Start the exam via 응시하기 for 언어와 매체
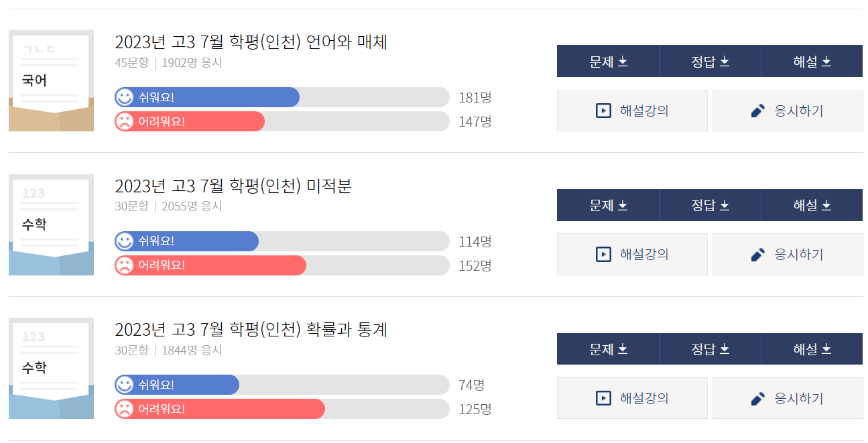The image size is (868, 443). [788, 110]
